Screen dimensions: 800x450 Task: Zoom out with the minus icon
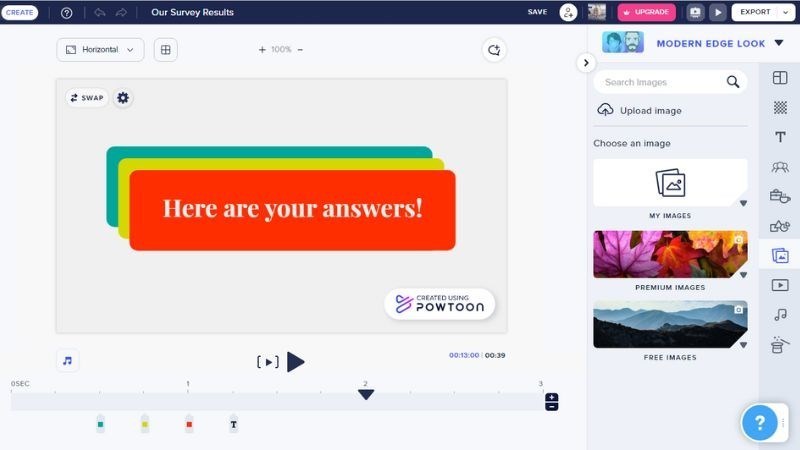click(x=300, y=49)
